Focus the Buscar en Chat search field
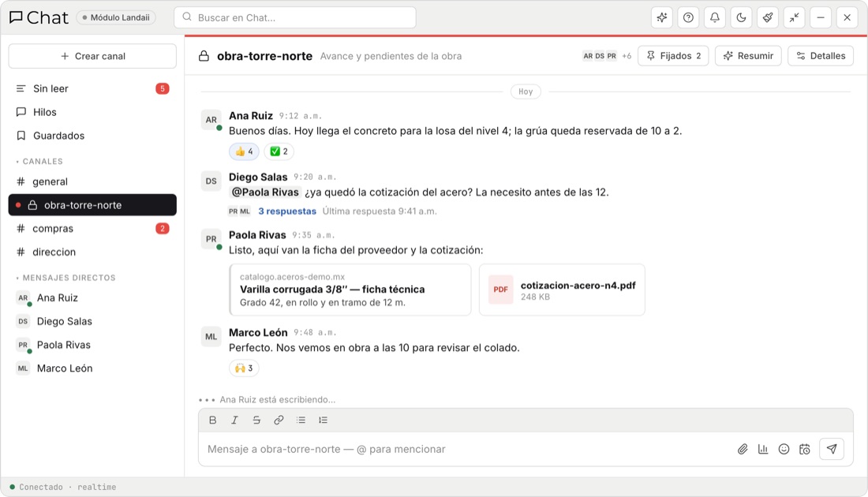 coord(295,17)
